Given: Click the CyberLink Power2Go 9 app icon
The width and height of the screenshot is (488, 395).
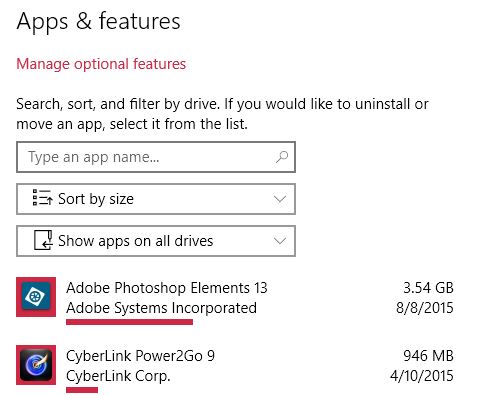Looking at the screenshot, I should [36, 365].
